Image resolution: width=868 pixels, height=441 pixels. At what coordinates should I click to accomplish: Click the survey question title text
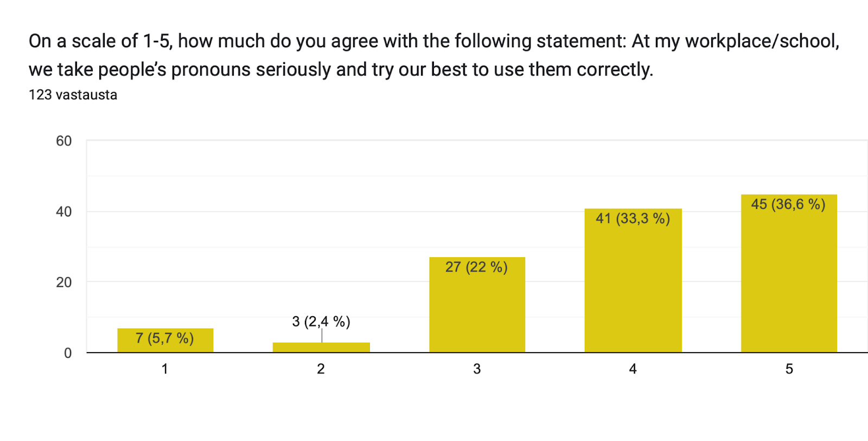click(x=434, y=55)
